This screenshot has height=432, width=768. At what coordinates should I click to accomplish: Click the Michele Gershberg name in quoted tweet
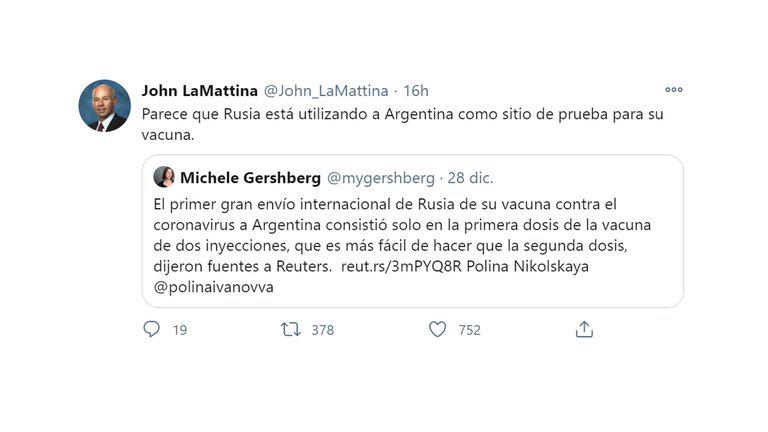click(x=251, y=178)
